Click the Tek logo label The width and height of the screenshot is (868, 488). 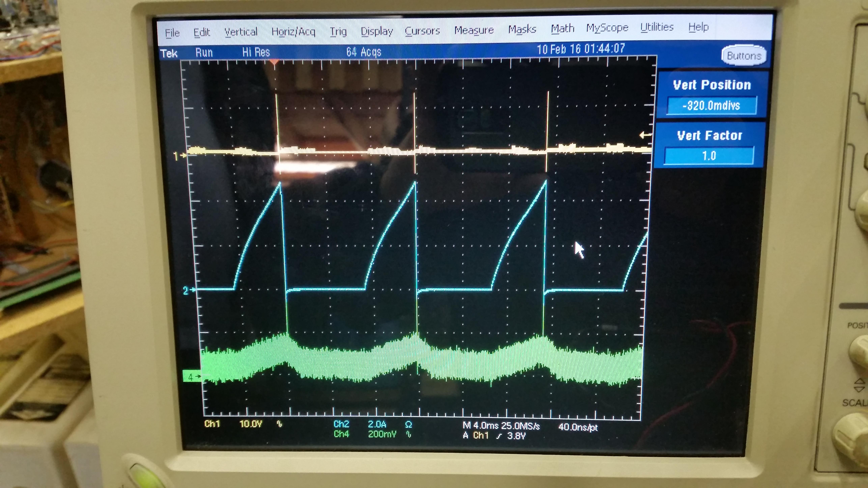point(169,54)
